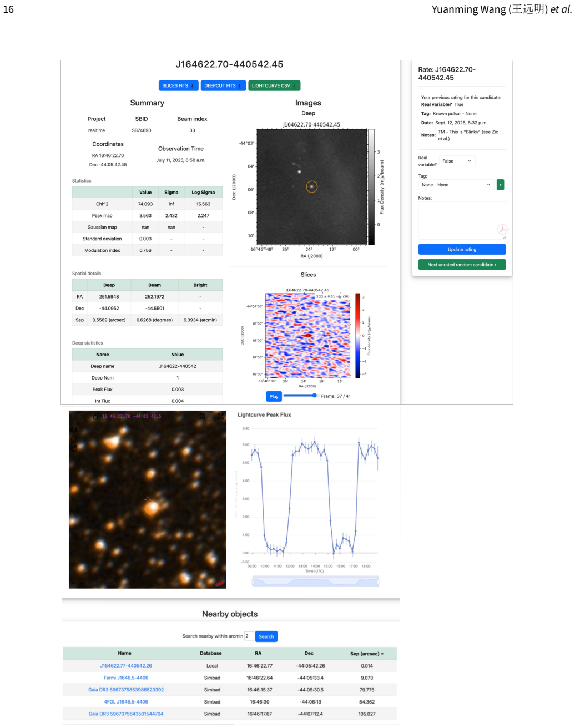Open the 4FGL J1646.5-4406 link
Image resolution: width=575 pixels, height=728 pixels.
tap(126, 702)
